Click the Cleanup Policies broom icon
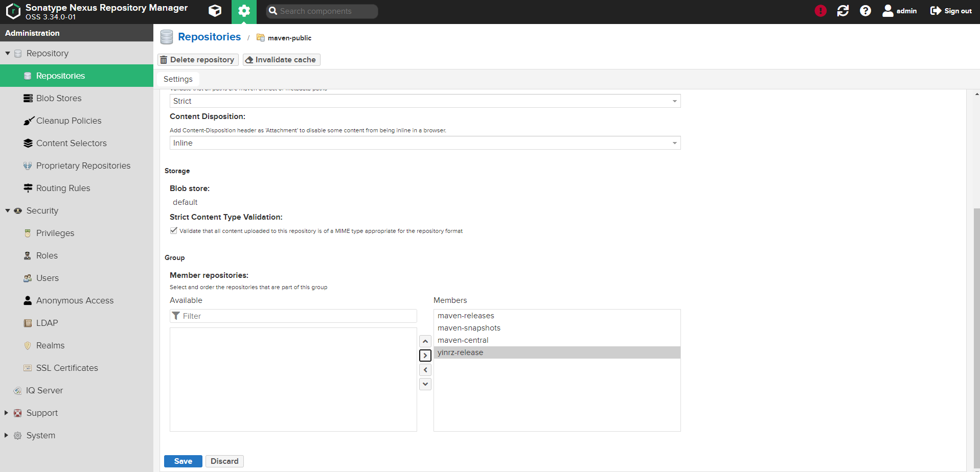980x472 pixels. [x=28, y=121]
